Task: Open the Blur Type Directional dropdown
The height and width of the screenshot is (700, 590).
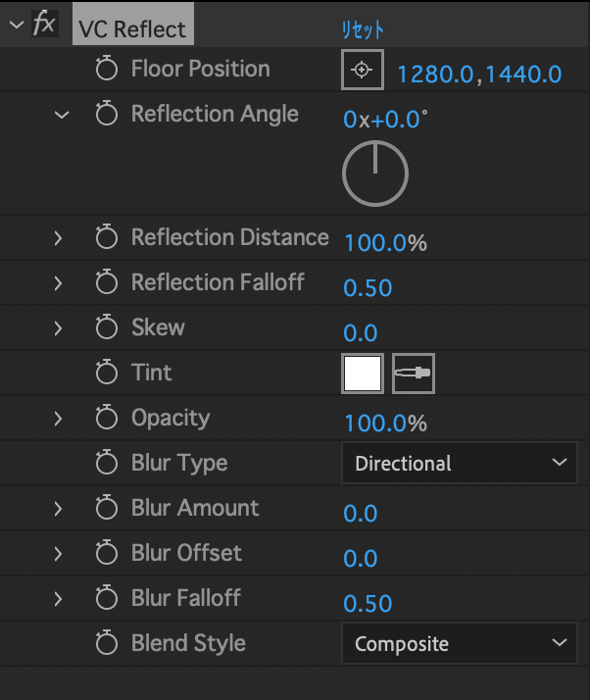Action: tap(460, 463)
